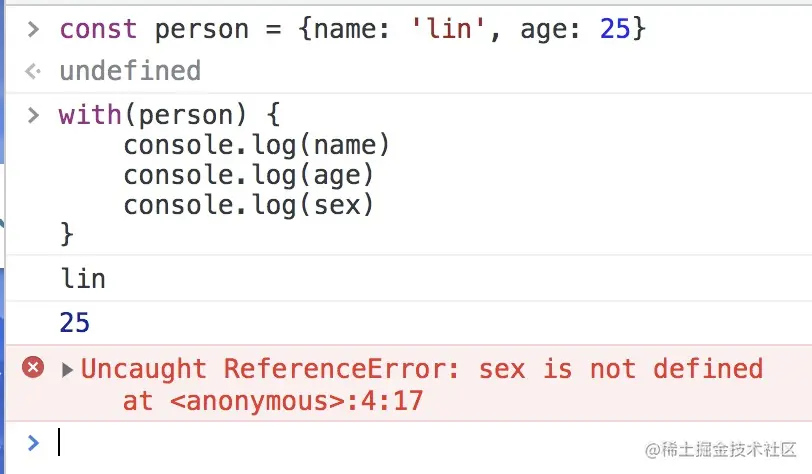Viewport: 812px width, 474px height.
Task: Select the logged output line 'lin'
Action: (x=83, y=279)
